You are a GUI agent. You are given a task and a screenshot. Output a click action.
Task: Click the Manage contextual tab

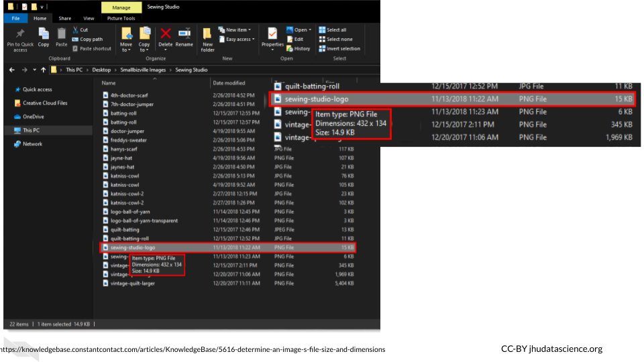[x=121, y=7]
